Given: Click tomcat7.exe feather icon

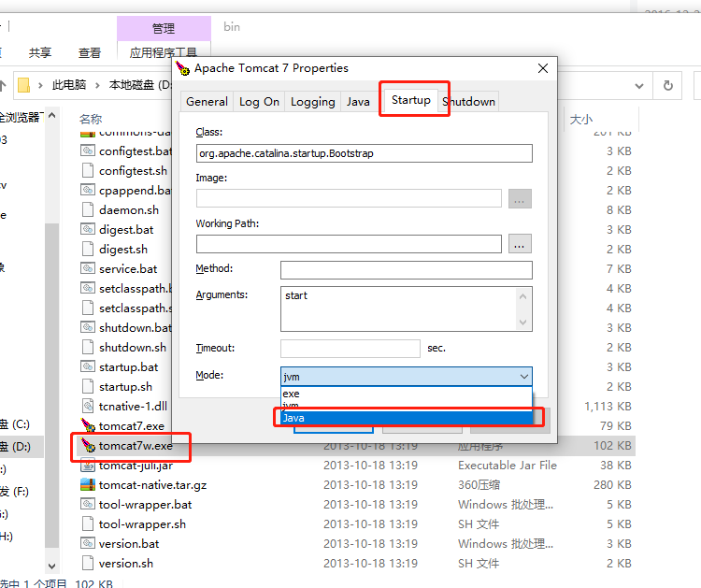Looking at the screenshot, I should coord(88,425).
